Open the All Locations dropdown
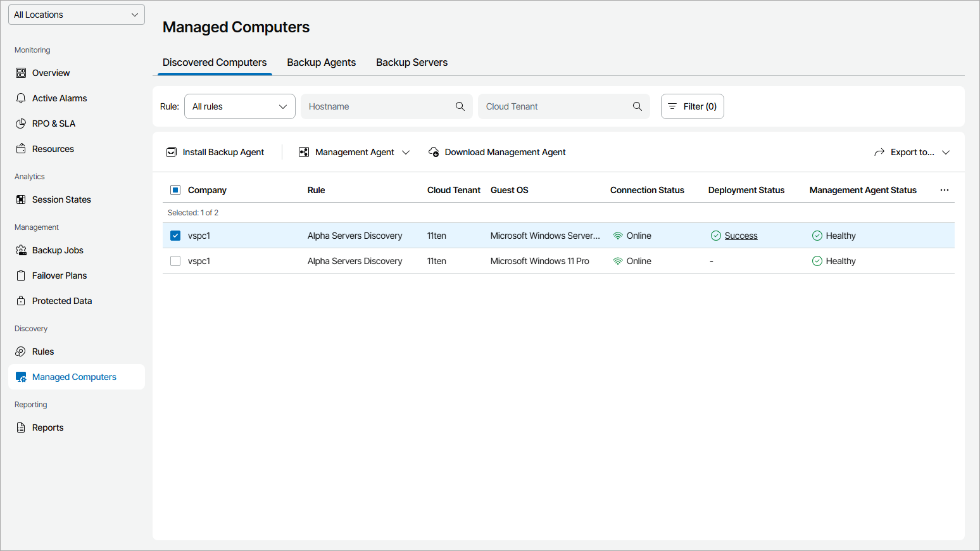 tap(77, 15)
